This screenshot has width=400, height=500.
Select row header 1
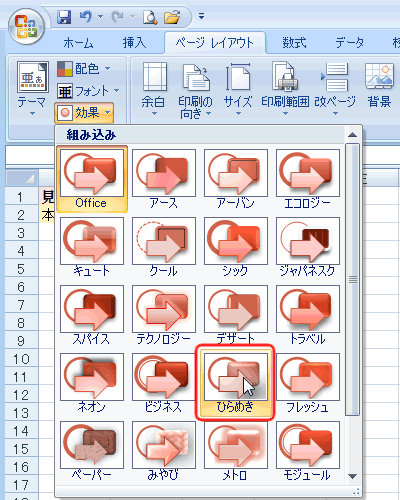pos(22,197)
